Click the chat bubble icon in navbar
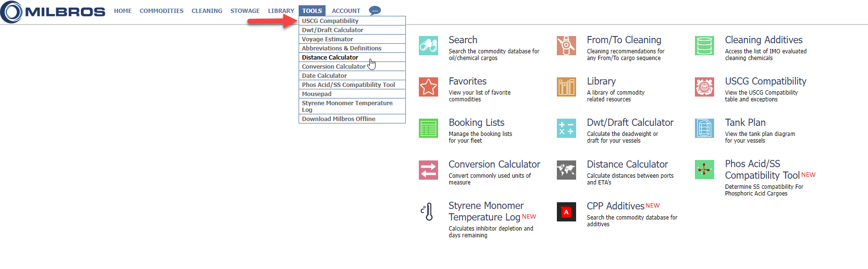 click(375, 11)
